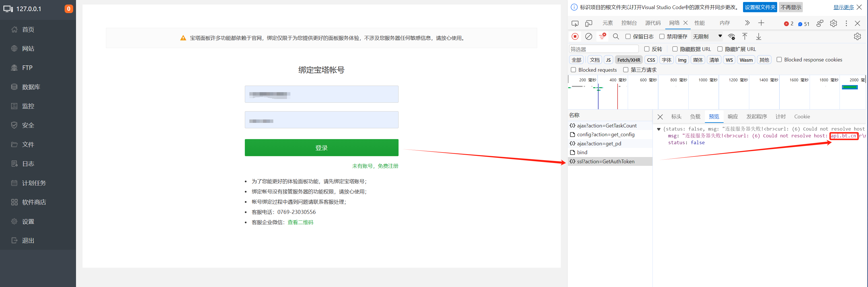Open the 设置 gear icon in sidebar
The image size is (868, 287).
(x=14, y=221)
